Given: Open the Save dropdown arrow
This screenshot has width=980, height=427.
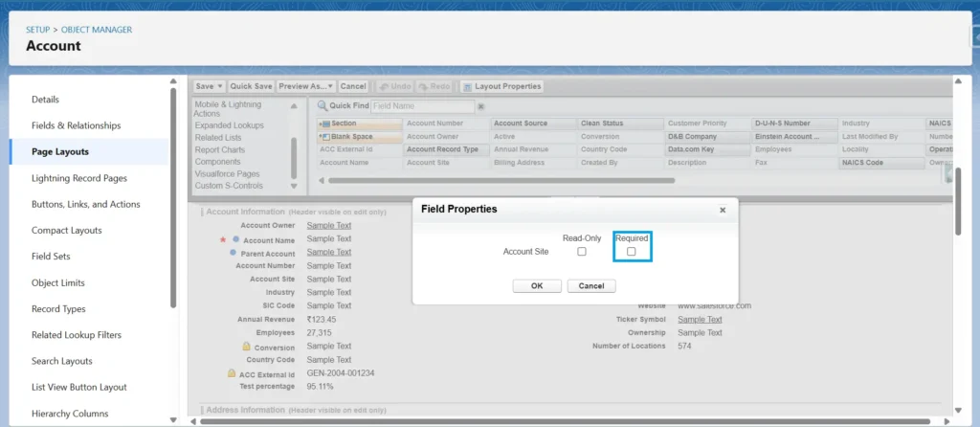Looking at the screenshot, I should 220,86.
